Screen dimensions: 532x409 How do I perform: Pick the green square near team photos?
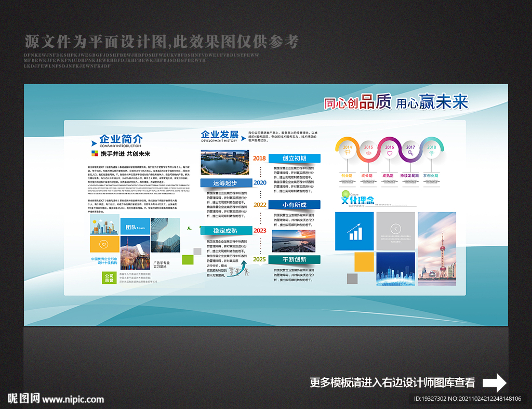coord(188,260)
